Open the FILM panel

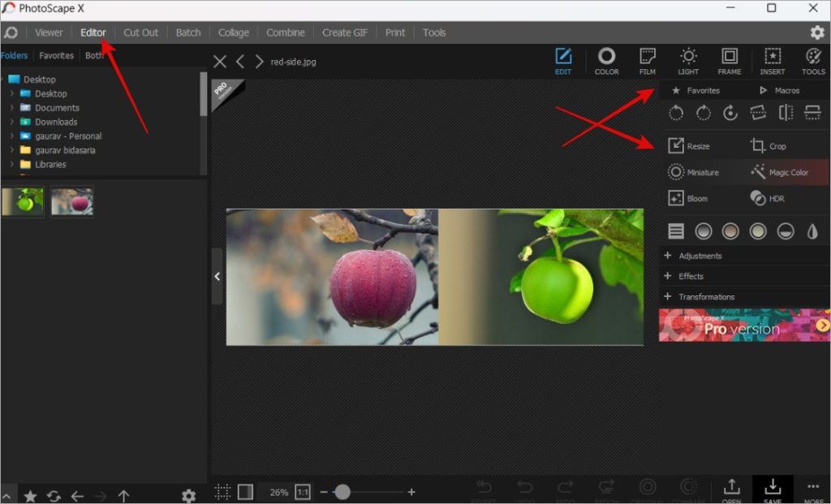647,62
